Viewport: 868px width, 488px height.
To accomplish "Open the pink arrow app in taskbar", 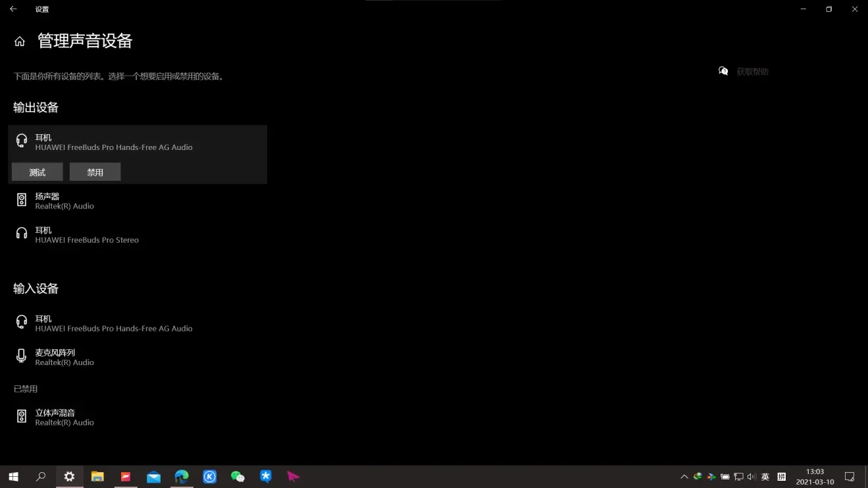I will point(294,477).
